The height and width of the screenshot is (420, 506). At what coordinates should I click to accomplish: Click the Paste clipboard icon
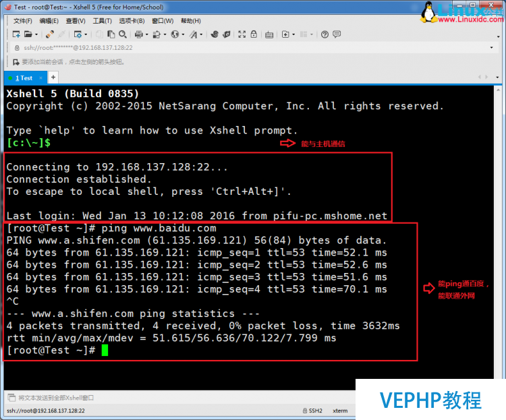tap(111, 34)
